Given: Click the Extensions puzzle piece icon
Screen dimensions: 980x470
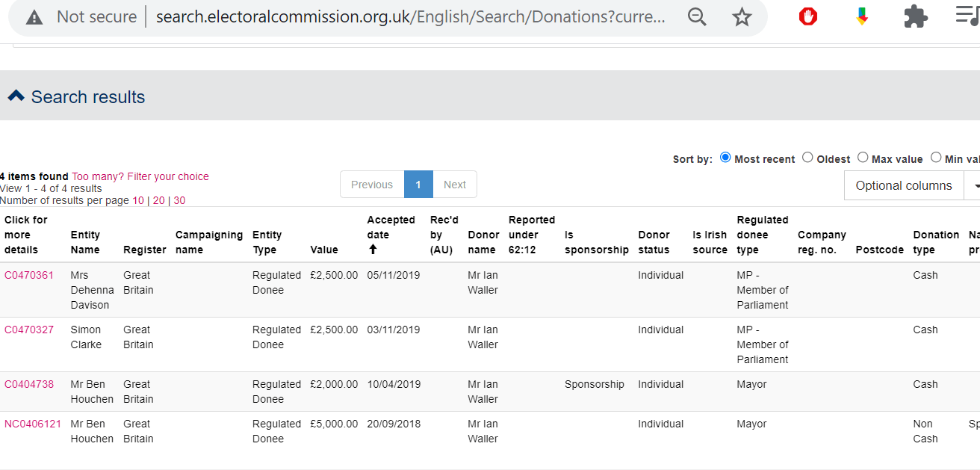Looking at the screenshot, I should (x=916, y=16).
